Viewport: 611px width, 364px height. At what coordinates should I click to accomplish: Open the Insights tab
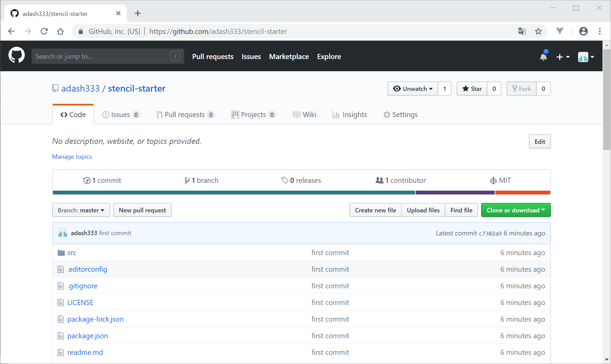pos(350,115)
